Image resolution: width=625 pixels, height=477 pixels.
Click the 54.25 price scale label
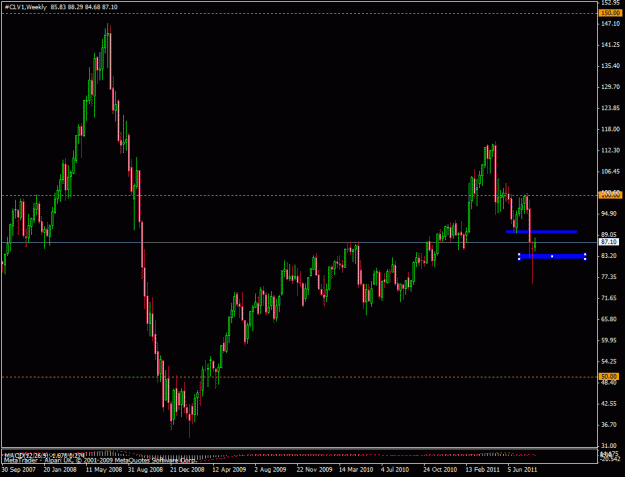[609, 361]
